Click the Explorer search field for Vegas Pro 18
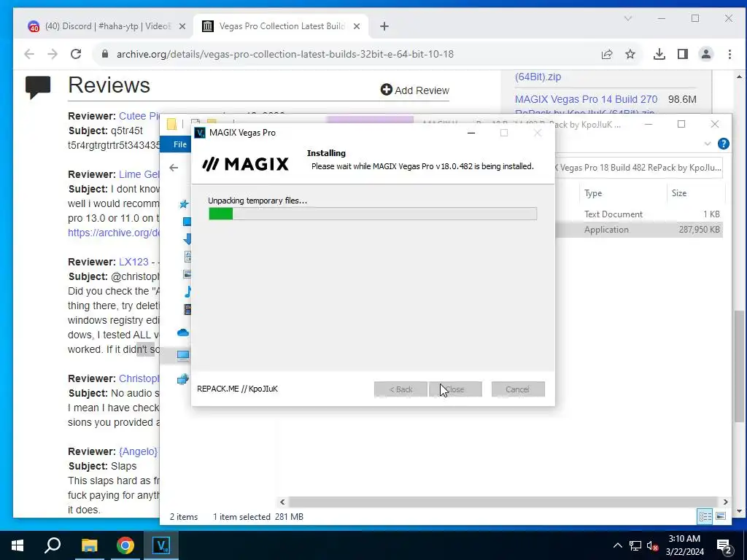This screenshot has width=747, height=560. click(638, 168)
